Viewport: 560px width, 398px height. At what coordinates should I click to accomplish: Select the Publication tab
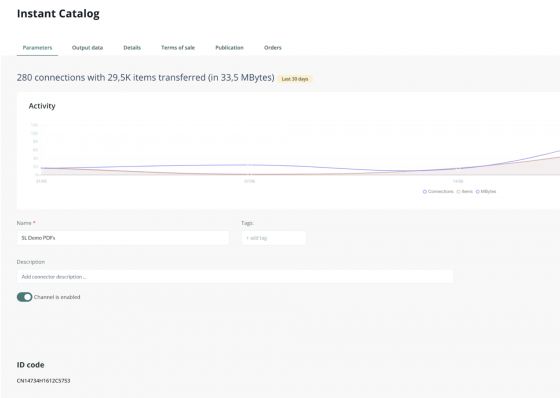(229, 48)
